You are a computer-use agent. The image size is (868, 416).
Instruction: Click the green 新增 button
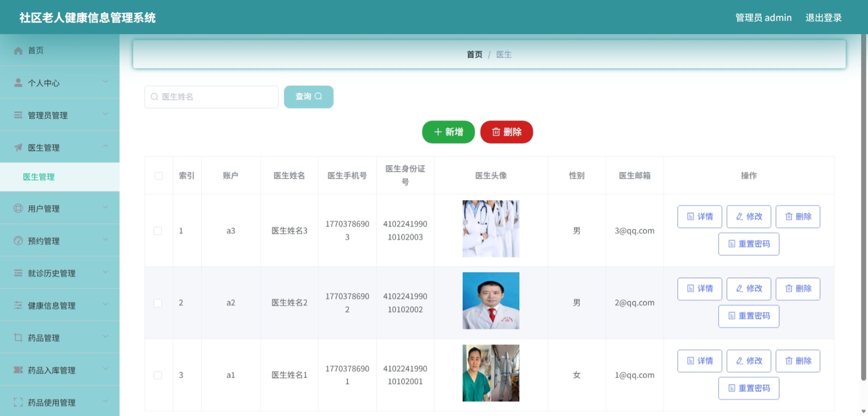(448, 132)
